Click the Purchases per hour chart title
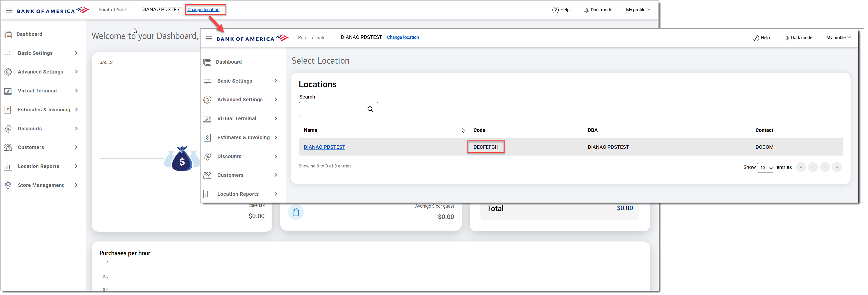Image resolution: width=868 pixels, height=295 pixels. pos(125,253)
